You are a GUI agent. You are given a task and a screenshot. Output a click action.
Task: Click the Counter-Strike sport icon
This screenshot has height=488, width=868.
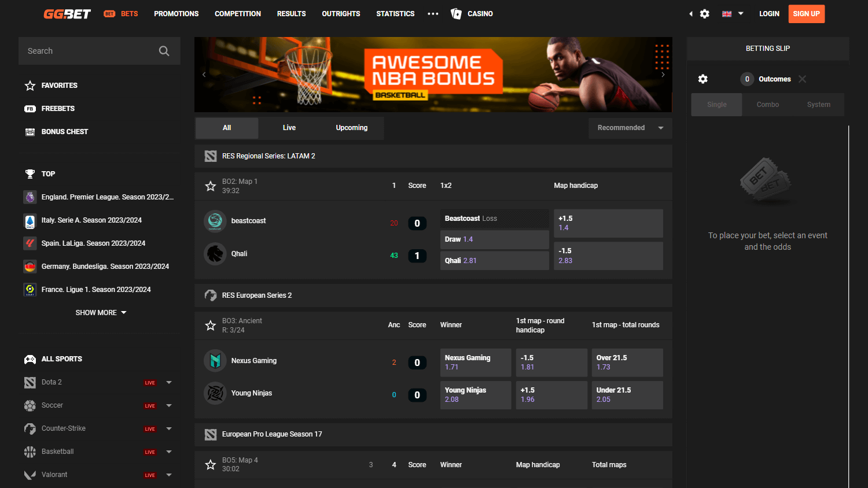point(30,428)
